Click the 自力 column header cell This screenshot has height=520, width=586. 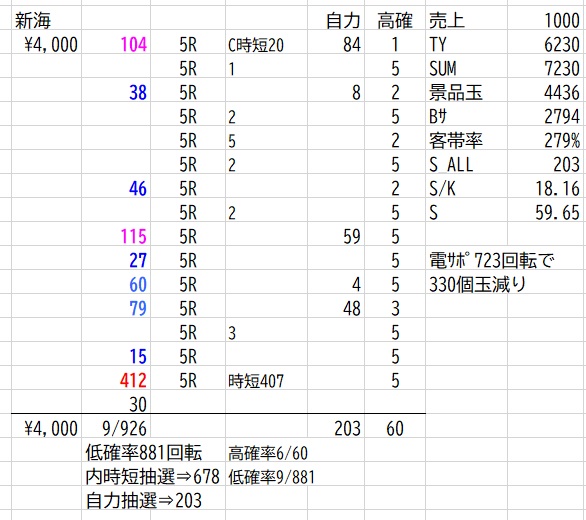pyautogui.click(x=336, y=21)
